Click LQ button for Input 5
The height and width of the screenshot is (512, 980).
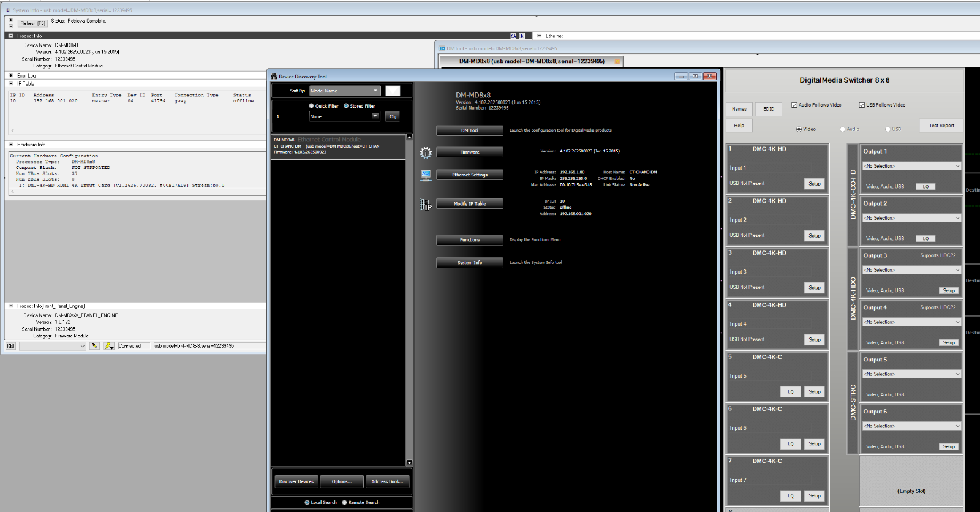(x=790, y=392)
